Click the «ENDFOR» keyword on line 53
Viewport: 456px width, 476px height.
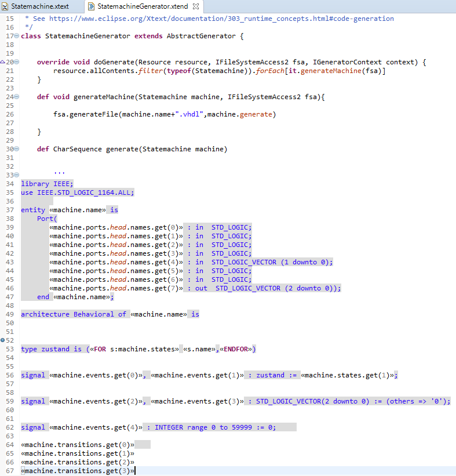point(236,349)
